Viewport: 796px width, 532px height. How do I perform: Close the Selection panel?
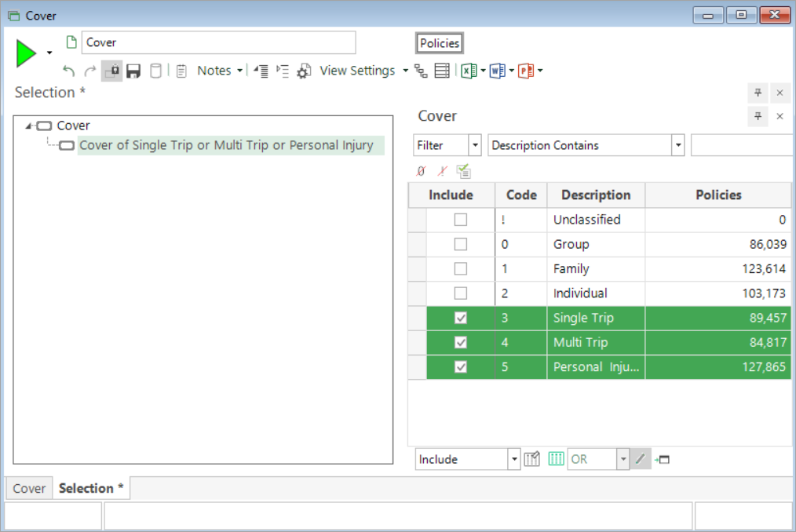pyautogui.click(x=780, y=93)
